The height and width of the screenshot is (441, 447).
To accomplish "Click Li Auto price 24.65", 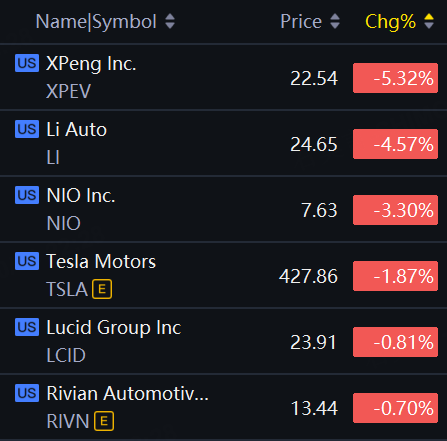I will [x=314, y=144].
